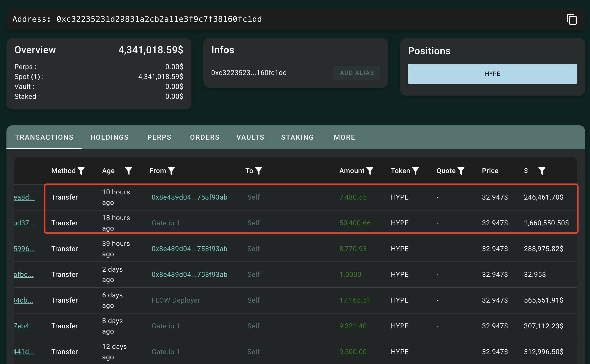Copy the wallet address using the copy icon

click(x=572, y=19)
